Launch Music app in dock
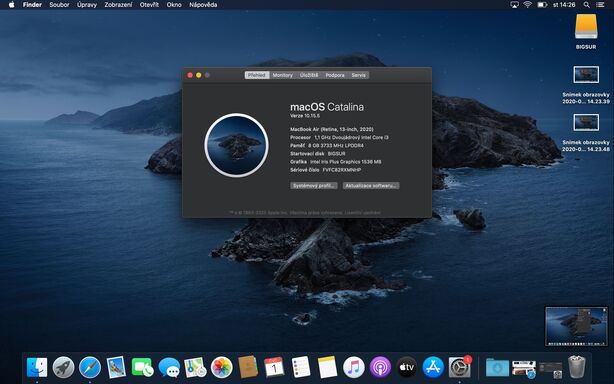Screen dimensions: 614x384 pos(354,368)
